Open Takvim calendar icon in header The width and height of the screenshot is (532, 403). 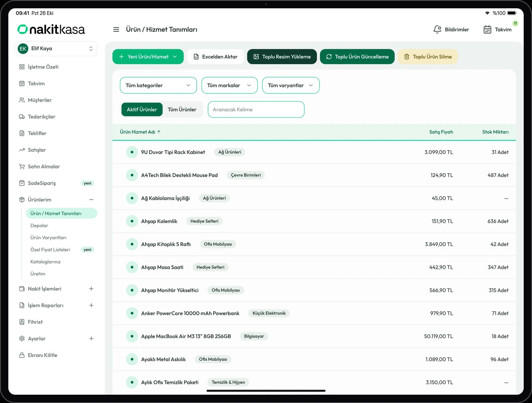(487, 30)
